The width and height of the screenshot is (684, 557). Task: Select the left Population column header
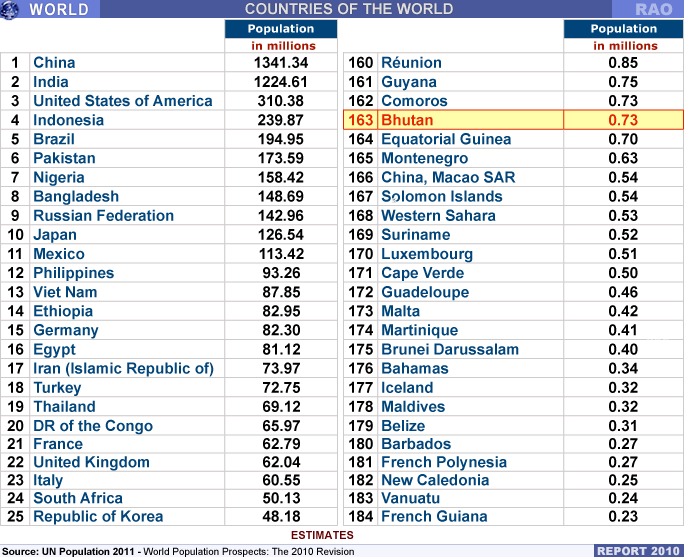pos(283,29)
